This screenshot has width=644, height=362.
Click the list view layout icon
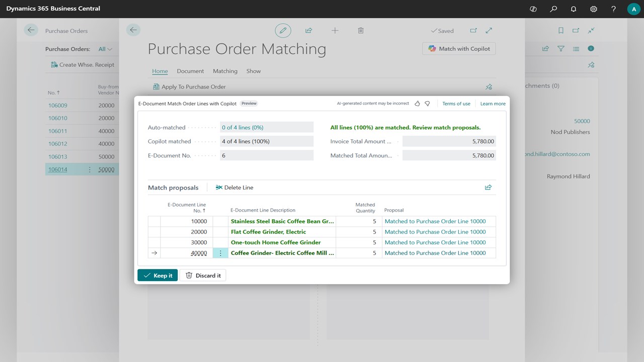click(576, 49)
